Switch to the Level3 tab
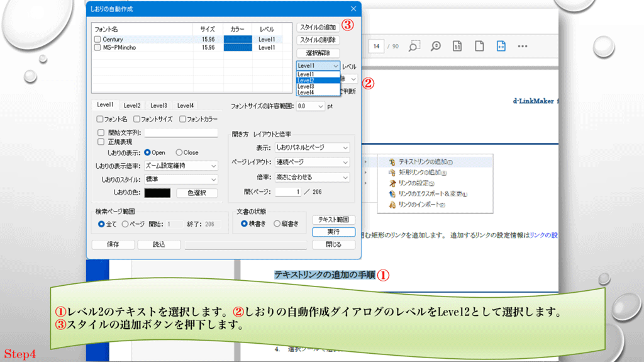The image size is (644, 362). [158, 106]
